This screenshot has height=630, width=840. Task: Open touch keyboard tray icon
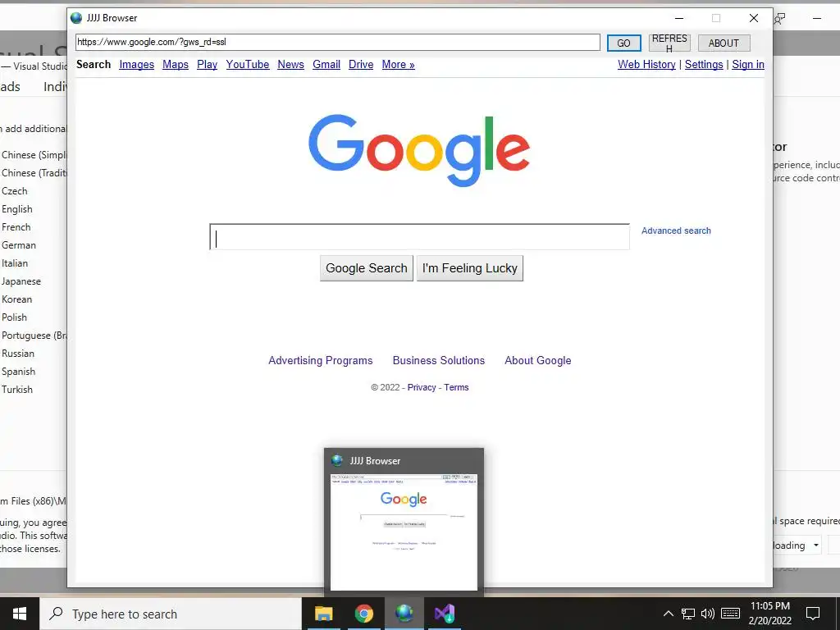[730, 614]
